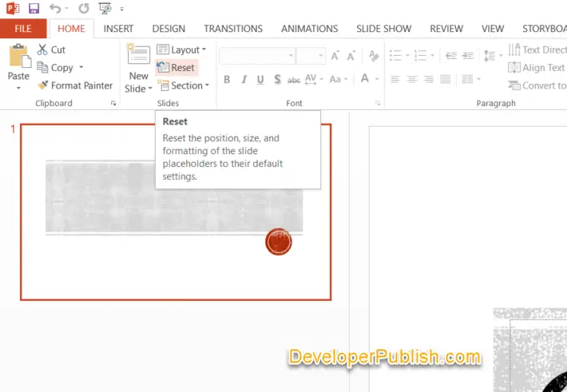This screenshot has height=392, width=567.
Task: Open Change Case (Aa) menu
Action: coord(339,79)
